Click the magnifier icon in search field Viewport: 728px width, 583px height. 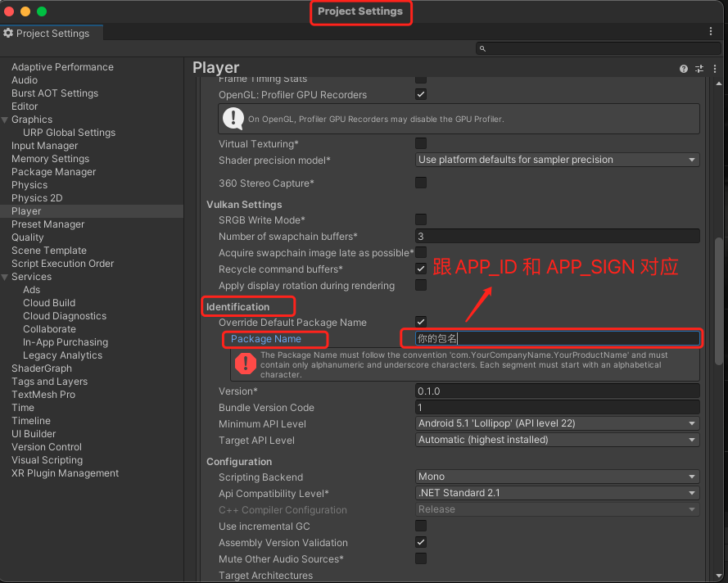[x=483, y=49]
